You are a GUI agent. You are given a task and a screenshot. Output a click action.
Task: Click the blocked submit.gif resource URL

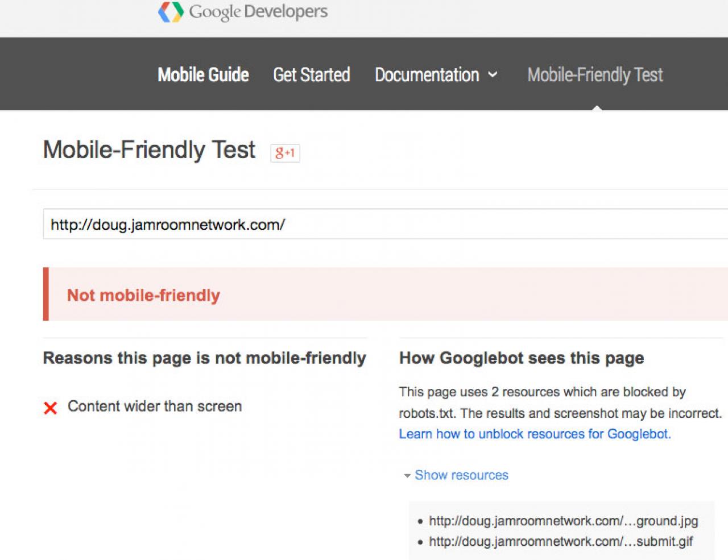[560, 541]
